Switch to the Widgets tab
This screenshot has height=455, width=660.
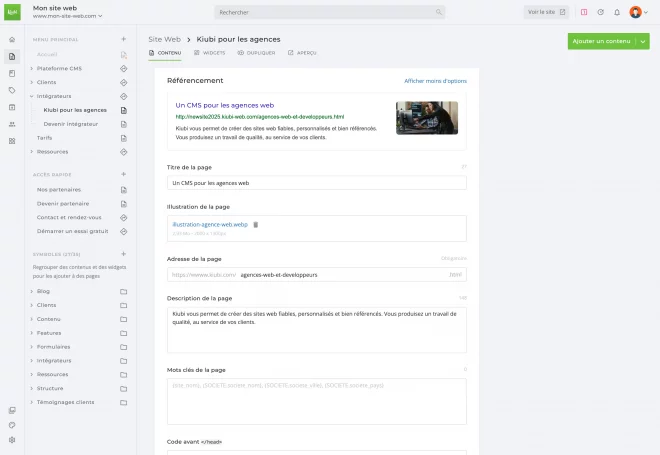click(210, 53)
